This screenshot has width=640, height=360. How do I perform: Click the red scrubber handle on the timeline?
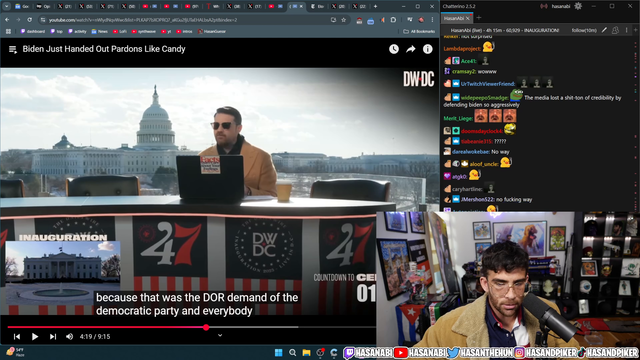(206, 327)
